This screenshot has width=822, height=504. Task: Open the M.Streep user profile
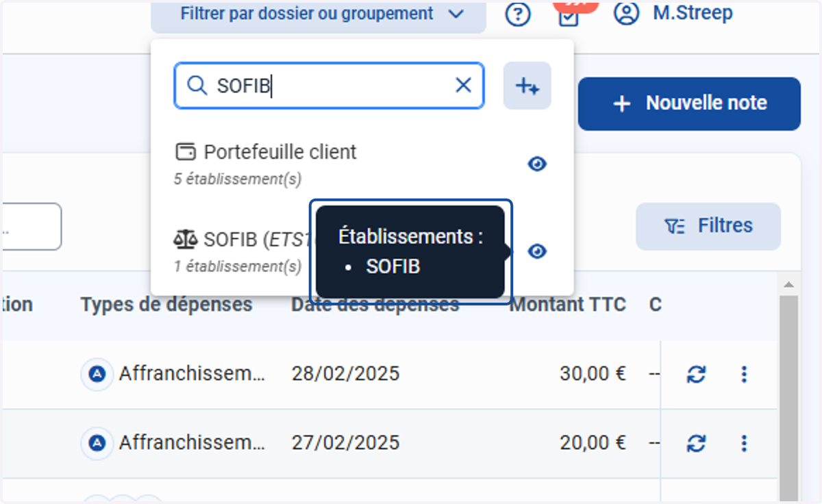(x=673, y=13)
